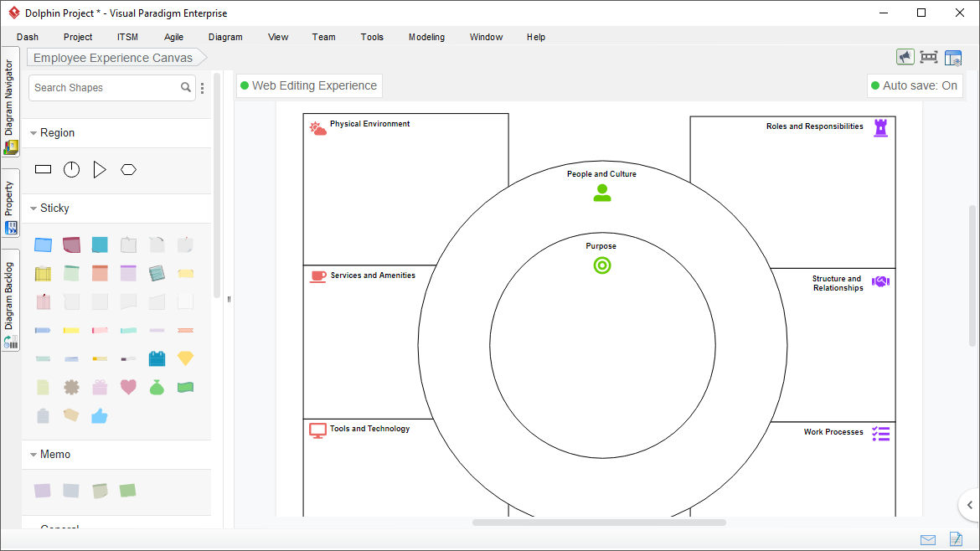980x551 pixels.
Task: Open the document note icon in status bar
Action: pyautogui.click(x=956, y=538)
